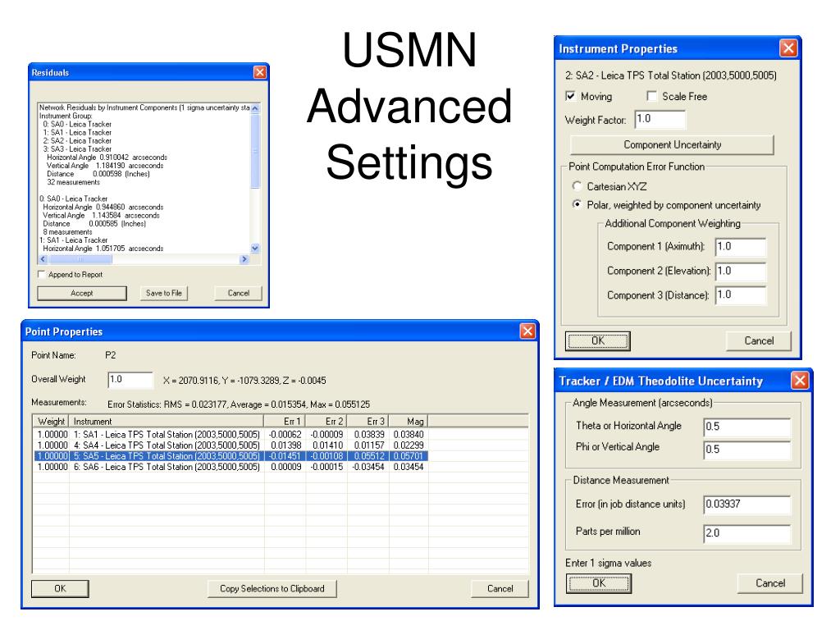Click OK in Instrument Properties
This screenshot has height=630, width=840.
[x=598, y=340]
